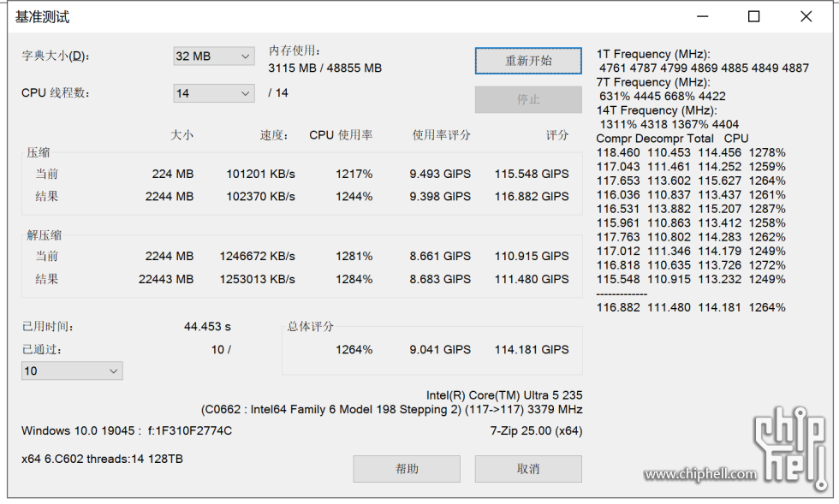Click Intel(R) Core(TM) Ultra 5 235 text
Viewport: 839px width, 504px height.
point(504,395)
